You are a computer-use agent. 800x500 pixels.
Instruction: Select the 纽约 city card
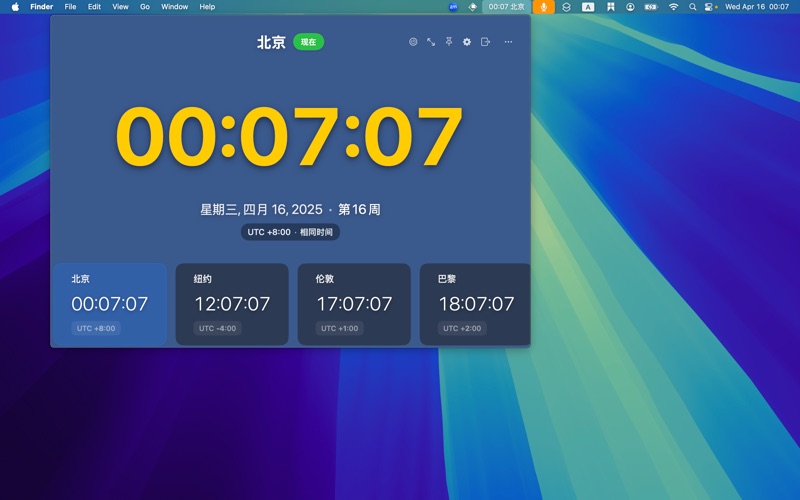point(232,304)
